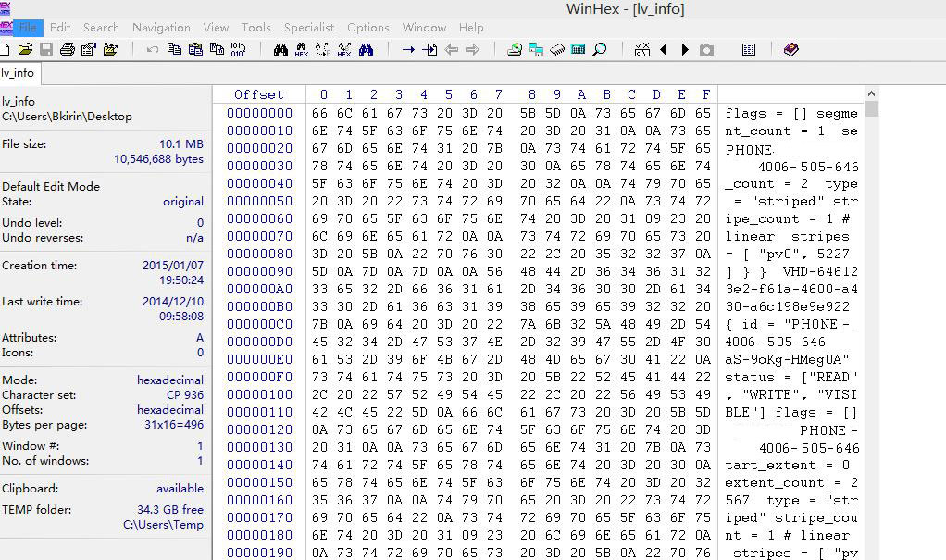Click the Replace Hex Values icon
Screen dimensions: 946x560
click(x=344, y=49)
